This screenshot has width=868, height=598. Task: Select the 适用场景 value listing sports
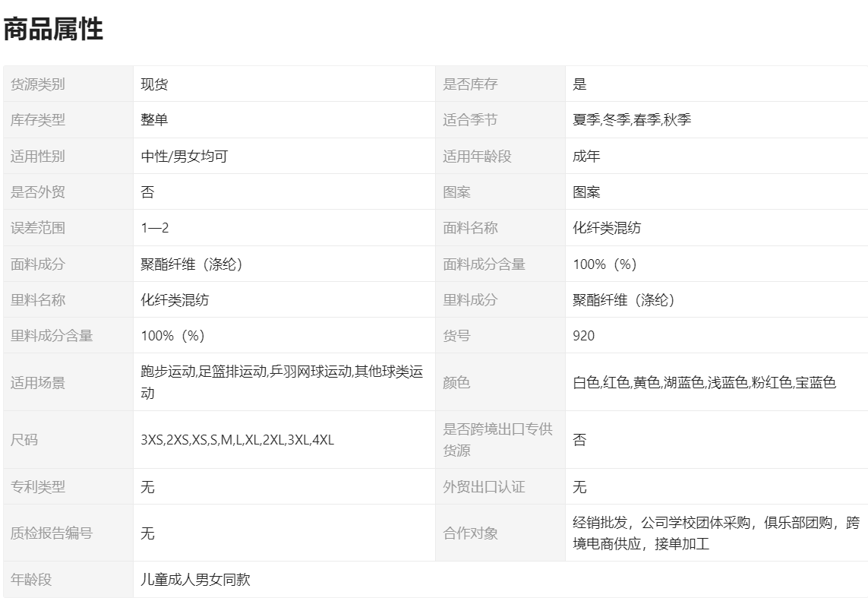pos(282,382)
